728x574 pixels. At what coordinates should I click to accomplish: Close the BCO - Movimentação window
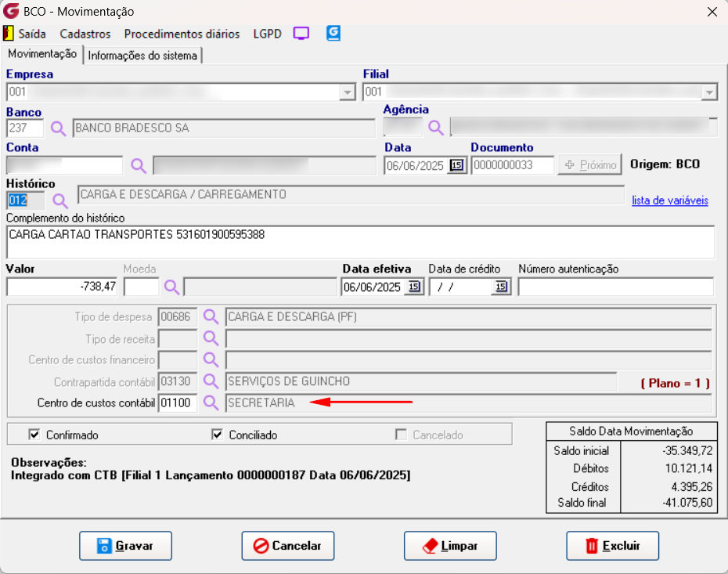click(712, 12)
